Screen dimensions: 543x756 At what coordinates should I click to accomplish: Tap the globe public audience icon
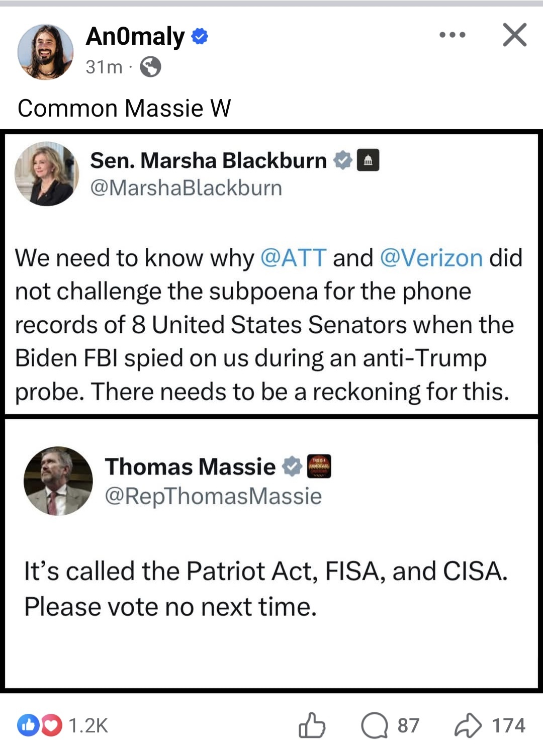[x=150, y=66]
